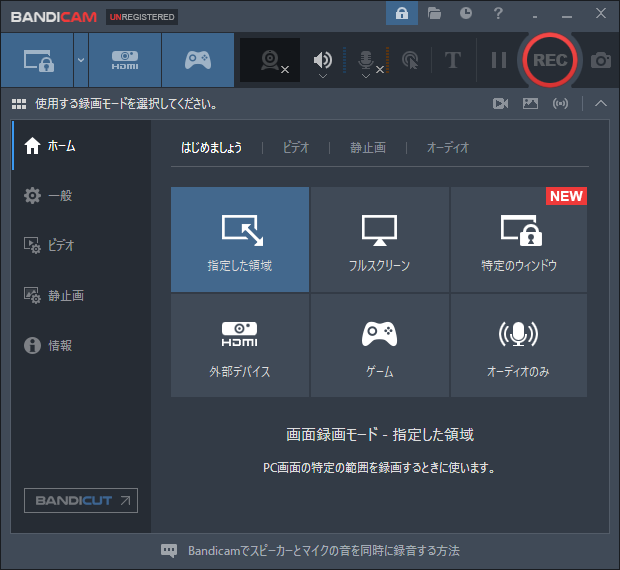Screen dimensions: 620x570
Task: Open audio list broadcast icon
Action: click(560, 104)
